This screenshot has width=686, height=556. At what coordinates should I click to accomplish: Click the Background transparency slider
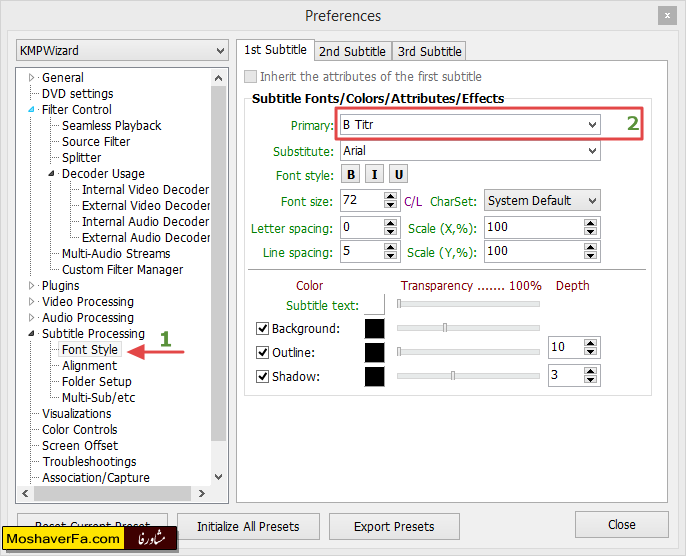click(x=467, y=328)
